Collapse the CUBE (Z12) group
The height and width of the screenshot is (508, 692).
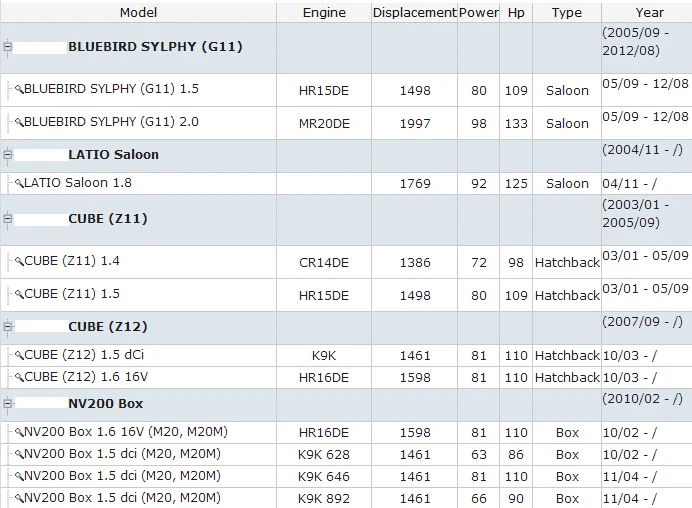tap(8, 327)
